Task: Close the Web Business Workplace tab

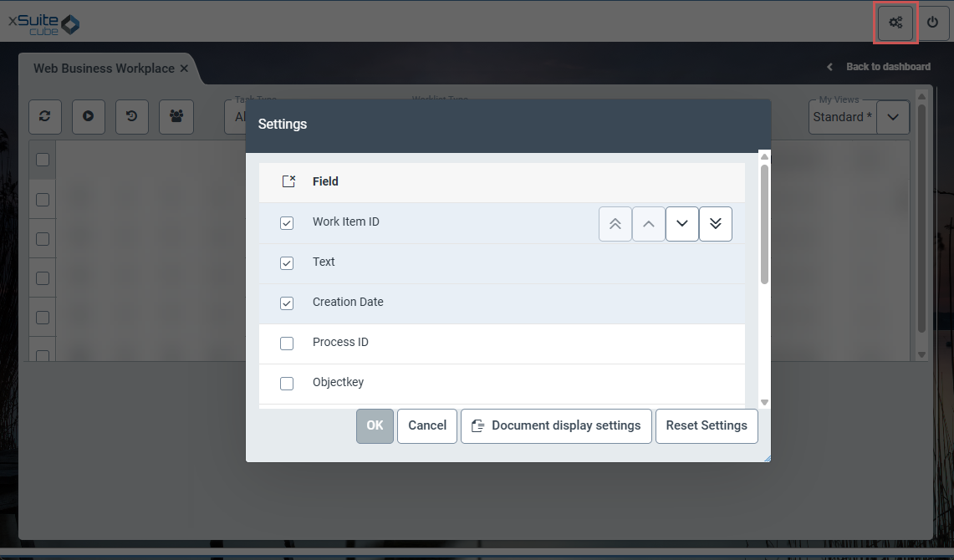Action: tap(184, 69)
